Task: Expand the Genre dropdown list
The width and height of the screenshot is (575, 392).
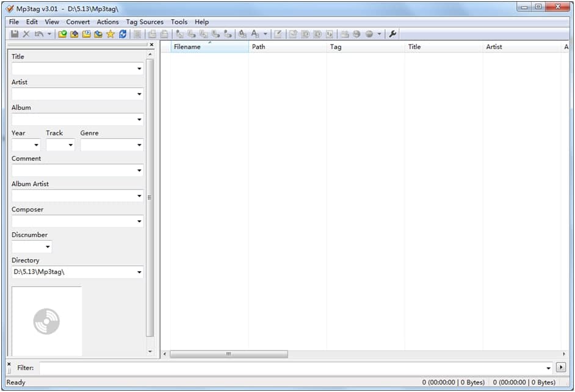Action: [x=139, y=145]
